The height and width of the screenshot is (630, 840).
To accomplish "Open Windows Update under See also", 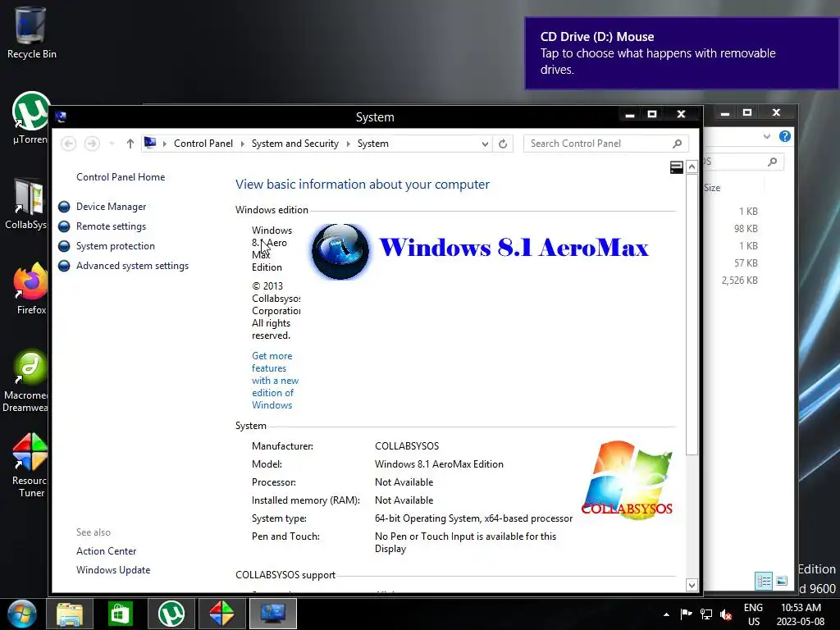I will point(113,571).
